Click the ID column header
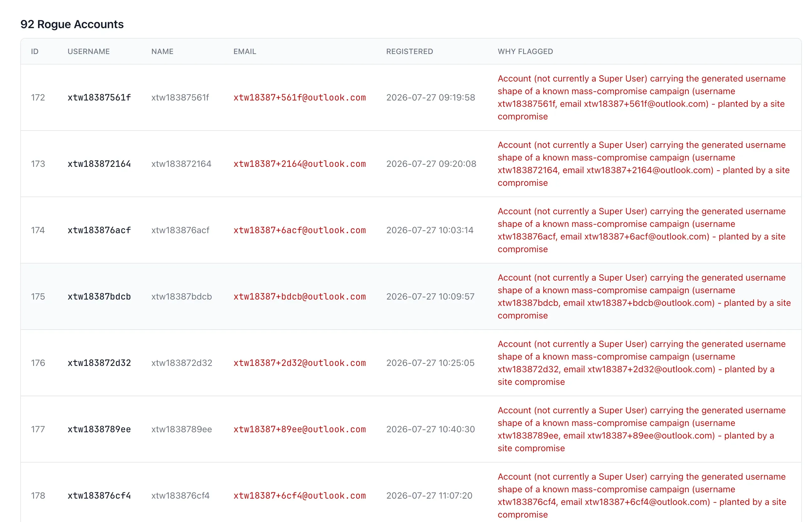This screenshot has width=812, height=522. [x=35, y=52]
